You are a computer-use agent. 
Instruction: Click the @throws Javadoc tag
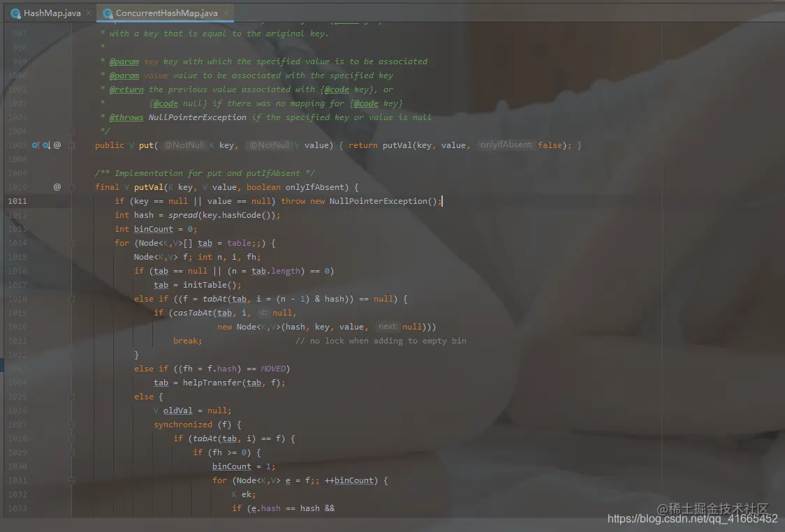tap(126, 117)
